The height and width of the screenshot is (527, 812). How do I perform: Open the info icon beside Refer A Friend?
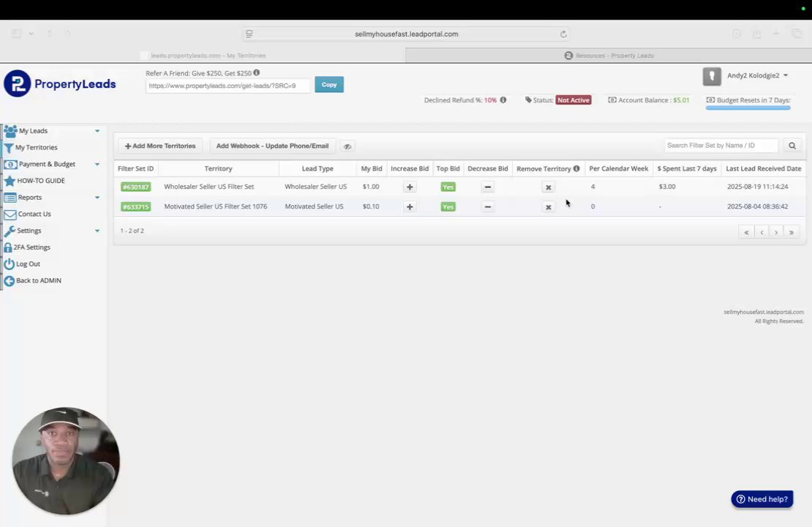click(256, 73)
